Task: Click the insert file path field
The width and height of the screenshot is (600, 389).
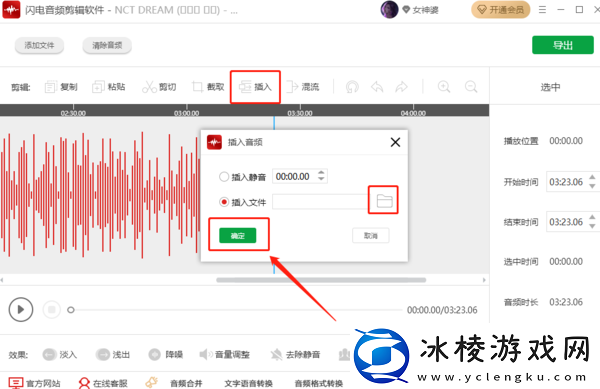Action: (x=321, y=202)
